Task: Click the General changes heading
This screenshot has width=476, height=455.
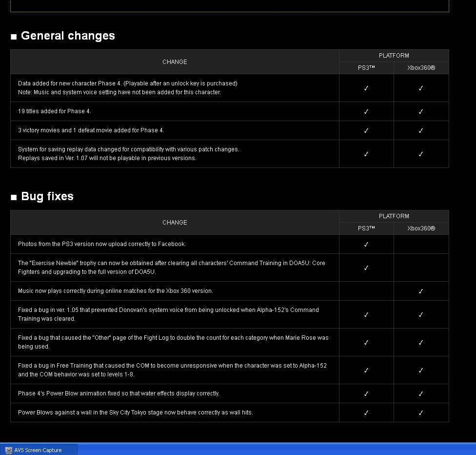Action: tap(68, 36)
